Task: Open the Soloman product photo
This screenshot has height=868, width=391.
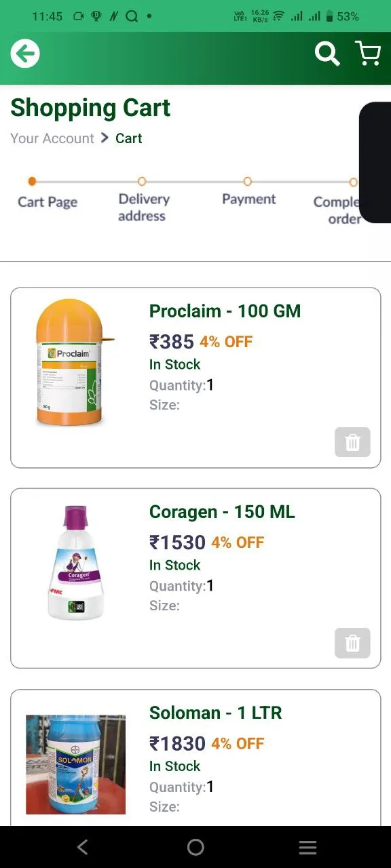Action: coord(75,764)
